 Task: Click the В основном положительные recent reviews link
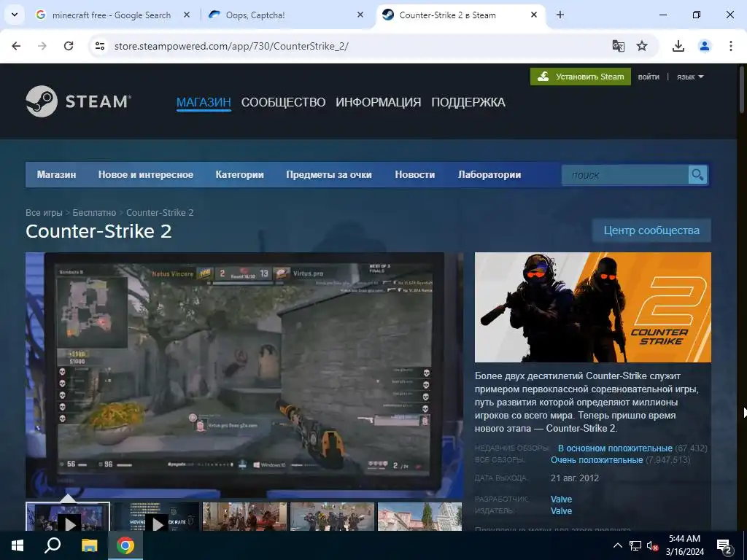coord(615,448)
